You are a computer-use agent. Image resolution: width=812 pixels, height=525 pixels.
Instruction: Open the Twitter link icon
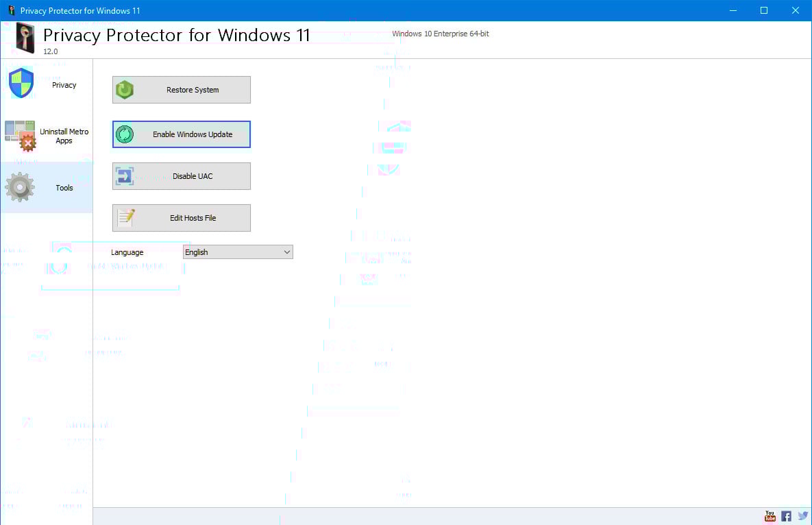point(802,515)
